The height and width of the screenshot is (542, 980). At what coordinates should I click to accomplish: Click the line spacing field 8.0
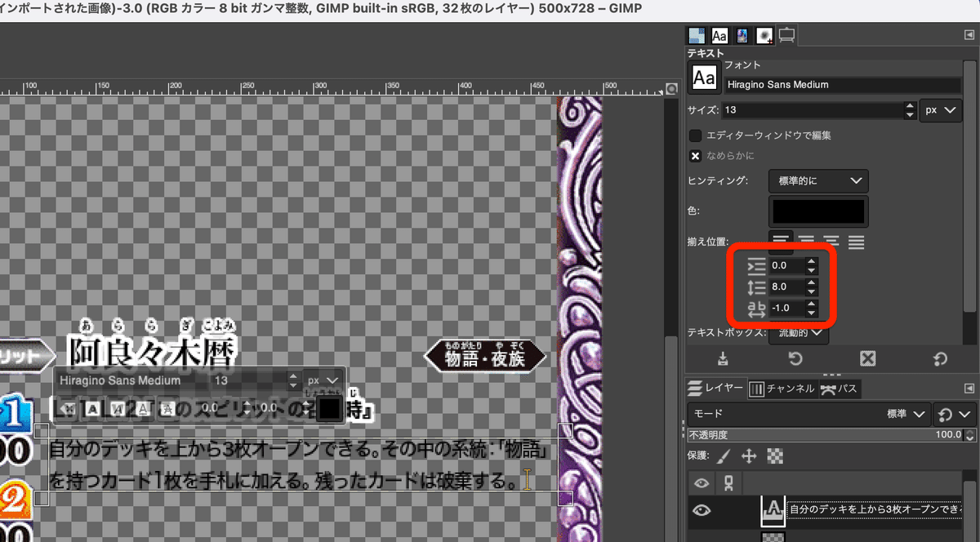click(786, 287)
